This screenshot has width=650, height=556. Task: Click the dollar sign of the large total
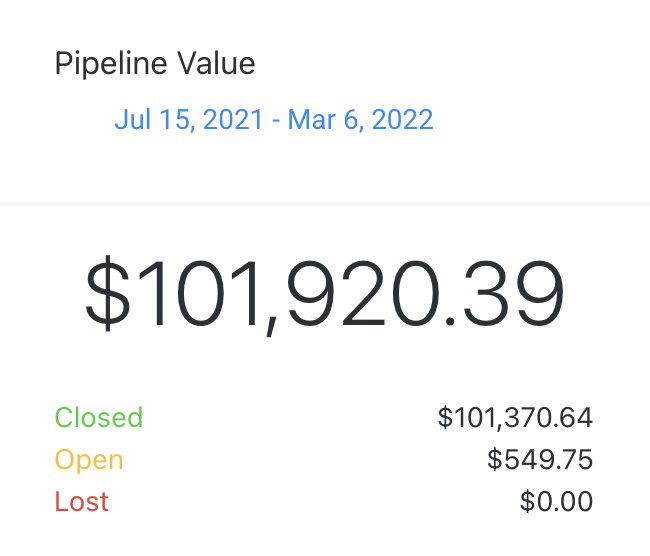(x=108, y=293)
